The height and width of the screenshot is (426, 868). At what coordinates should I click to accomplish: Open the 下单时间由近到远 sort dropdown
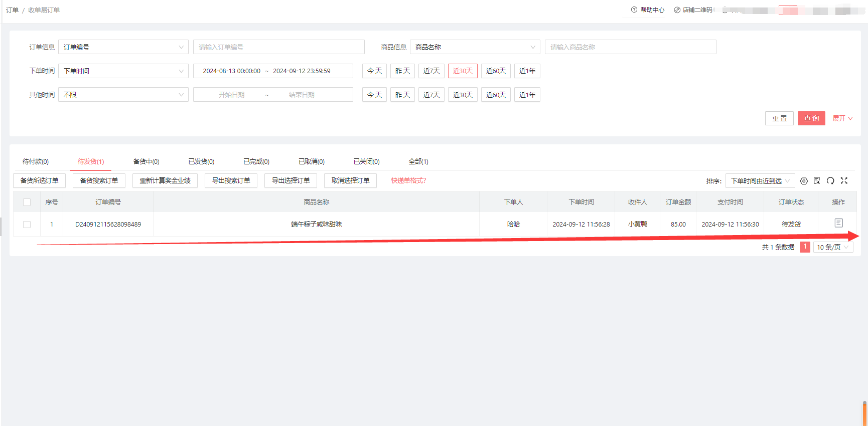click(760, 181)
